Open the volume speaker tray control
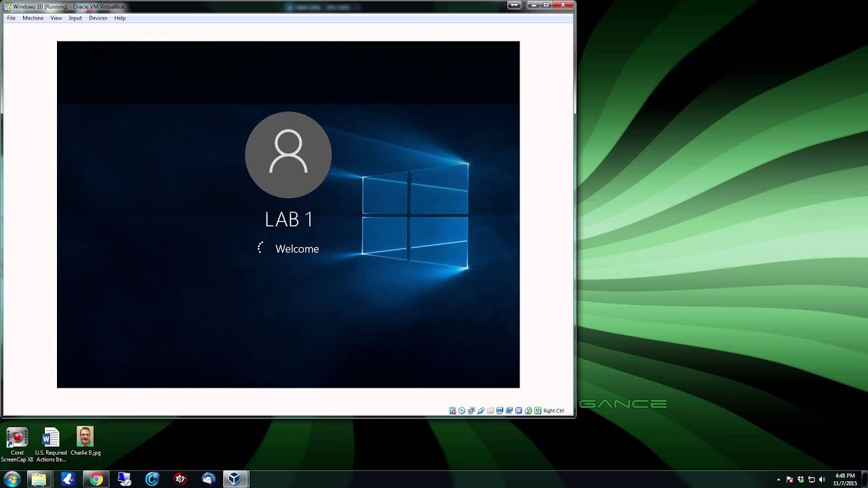The height and width of the screenshot is (488, 868). 822,479
